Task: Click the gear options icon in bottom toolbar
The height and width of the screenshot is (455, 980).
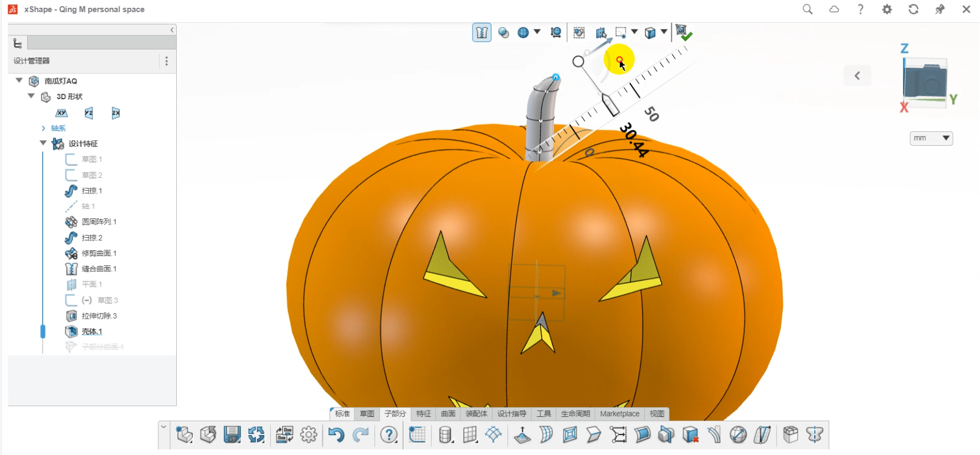Action: pyautogui.click(x=309, y=435)
